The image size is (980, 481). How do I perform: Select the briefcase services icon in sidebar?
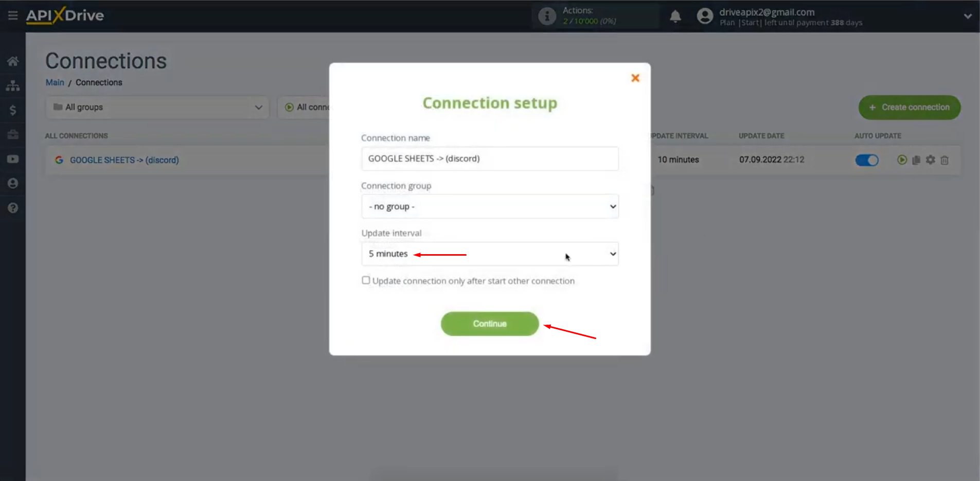[x=12, y=134]
